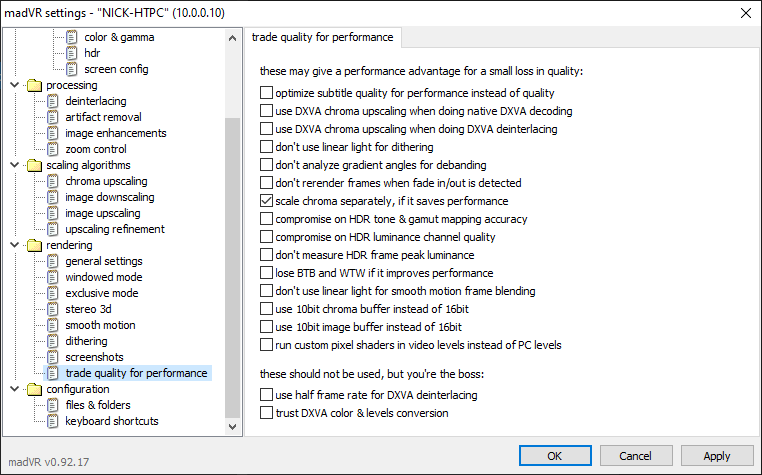Check trust DXVA color & levels conversion

266,412
